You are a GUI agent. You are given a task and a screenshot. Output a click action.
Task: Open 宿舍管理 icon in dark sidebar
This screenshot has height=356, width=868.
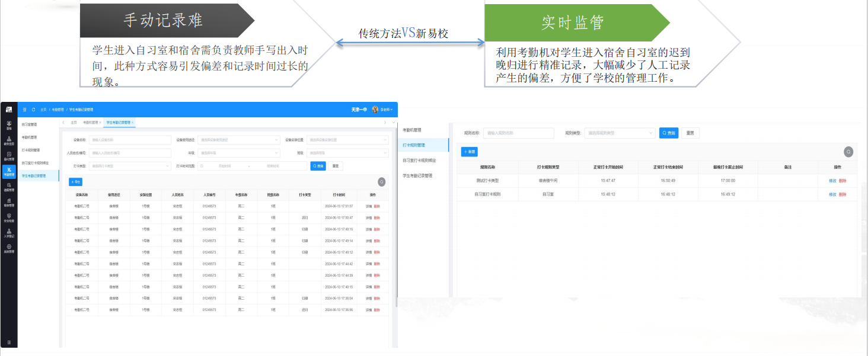point(9,203)
